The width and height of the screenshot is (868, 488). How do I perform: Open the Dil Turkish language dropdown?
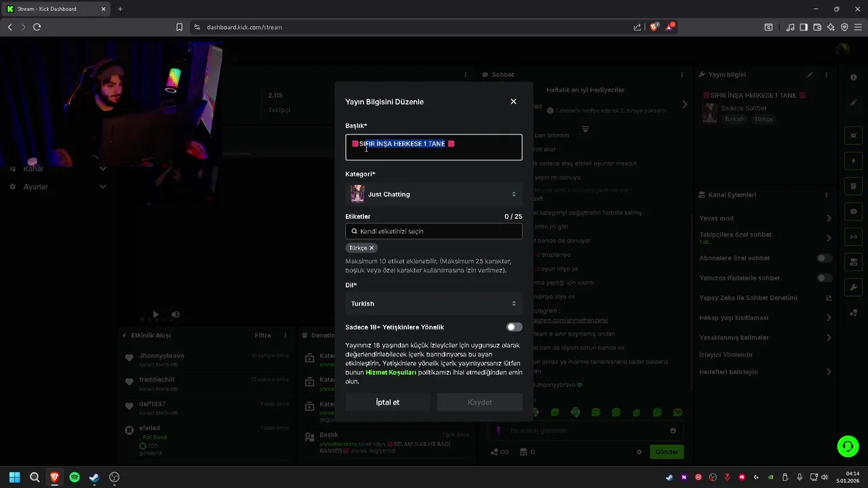point(434,304)
